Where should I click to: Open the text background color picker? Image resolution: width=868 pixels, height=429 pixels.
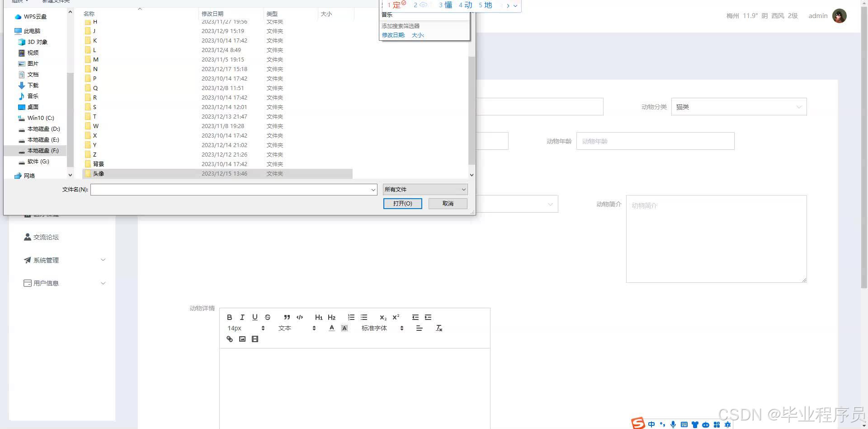tap(344, 328)
